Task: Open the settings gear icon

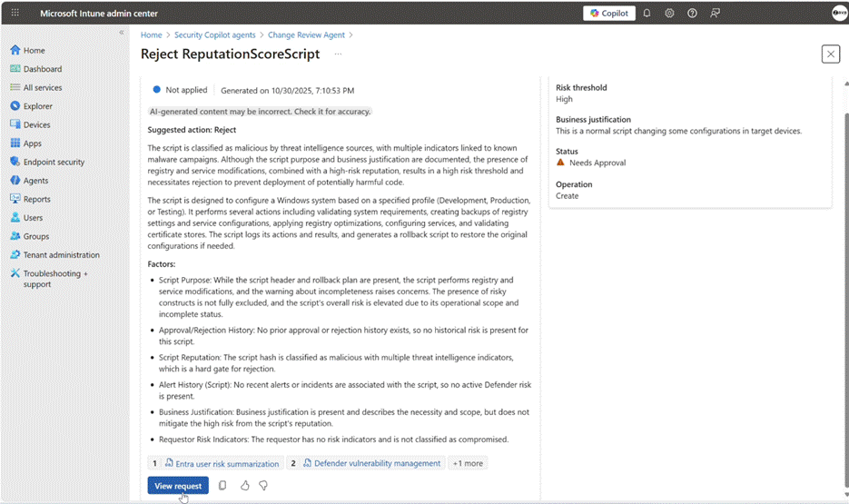Action: click(x=669, y=14)
